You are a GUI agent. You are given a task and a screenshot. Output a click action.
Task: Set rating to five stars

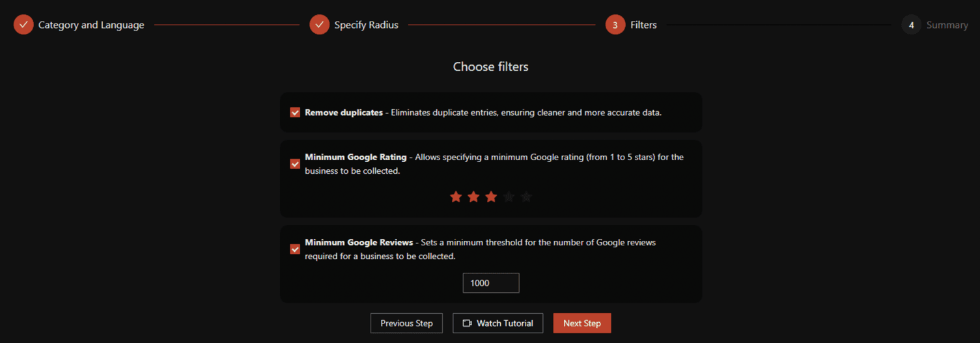pyautogui.click(x=526, y=197)
